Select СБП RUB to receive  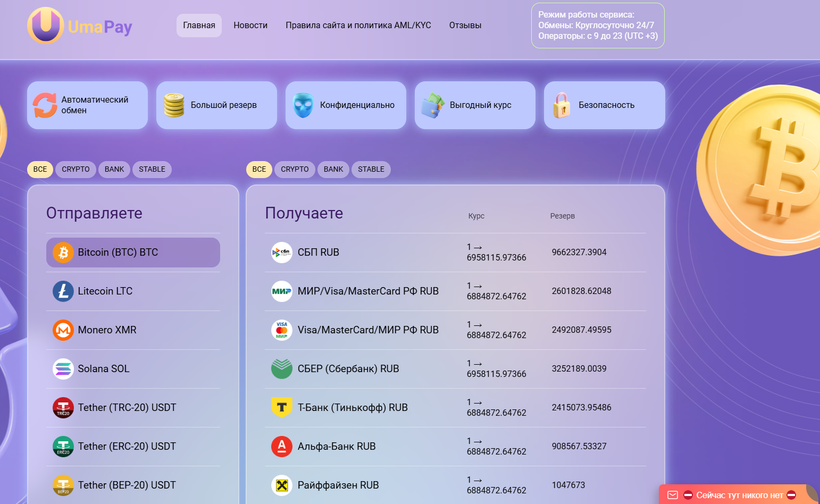455,253
